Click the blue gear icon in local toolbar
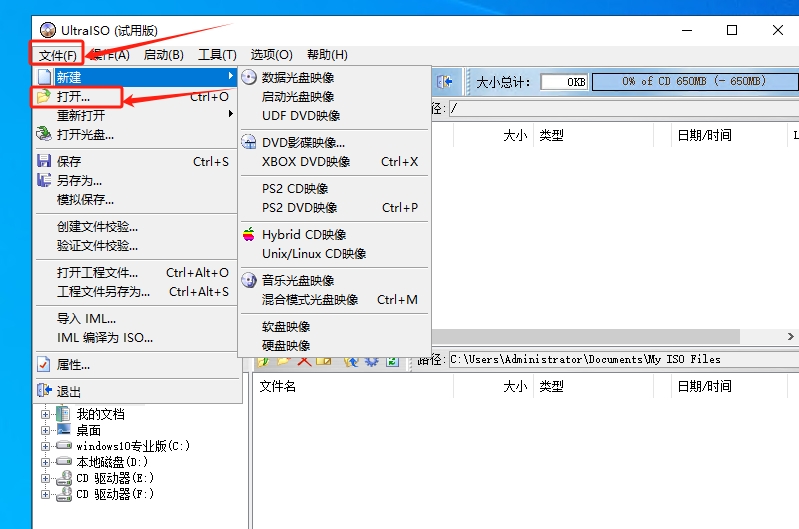This screenshot has height=529, width=799. click(371, 361)
